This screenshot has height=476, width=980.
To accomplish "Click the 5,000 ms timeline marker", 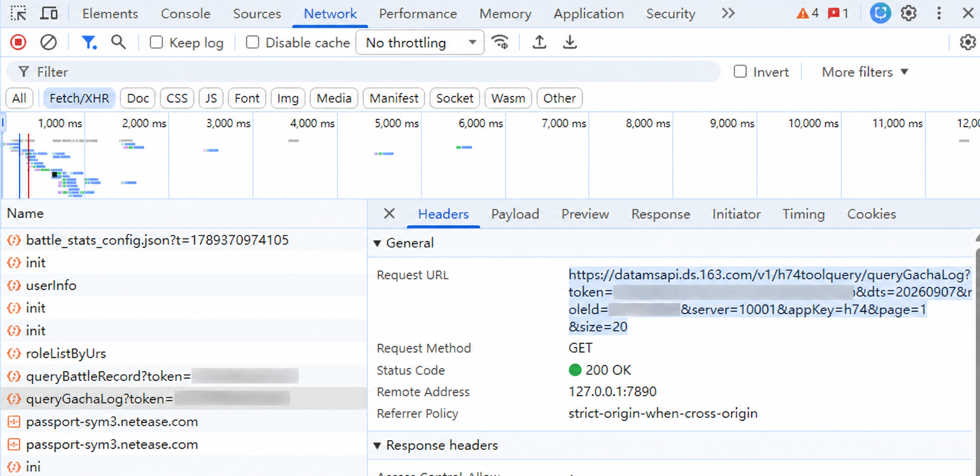I will [397, 124].
